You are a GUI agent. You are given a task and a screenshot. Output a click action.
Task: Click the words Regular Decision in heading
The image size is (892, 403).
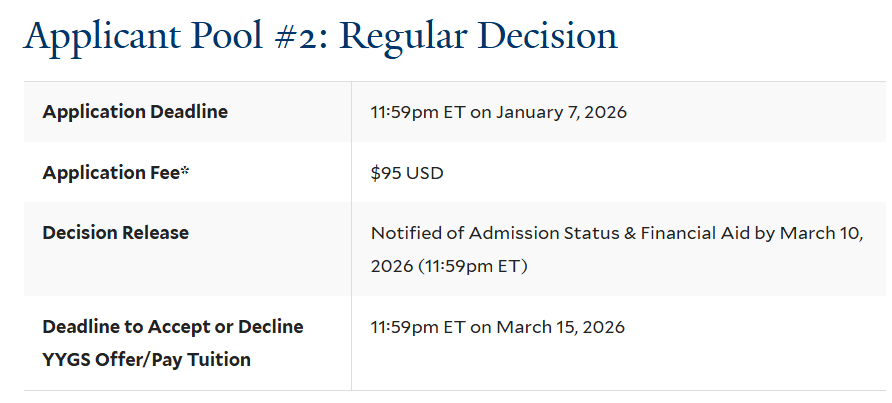(480, 36)
